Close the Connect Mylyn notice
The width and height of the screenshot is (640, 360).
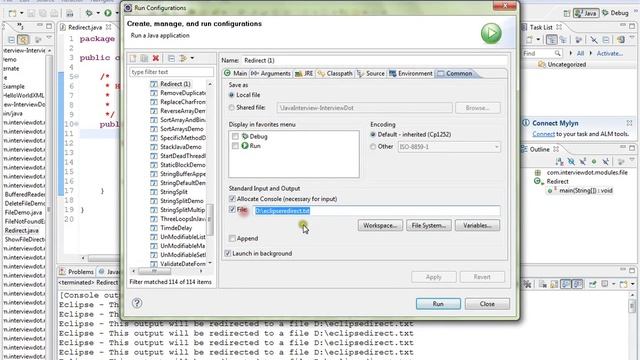tap(629, 122)
